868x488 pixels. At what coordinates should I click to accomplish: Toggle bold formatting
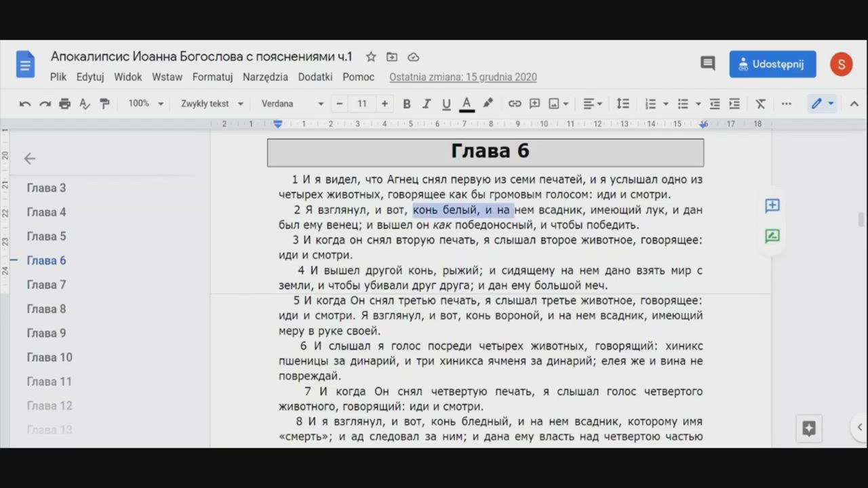coord(407,104)
